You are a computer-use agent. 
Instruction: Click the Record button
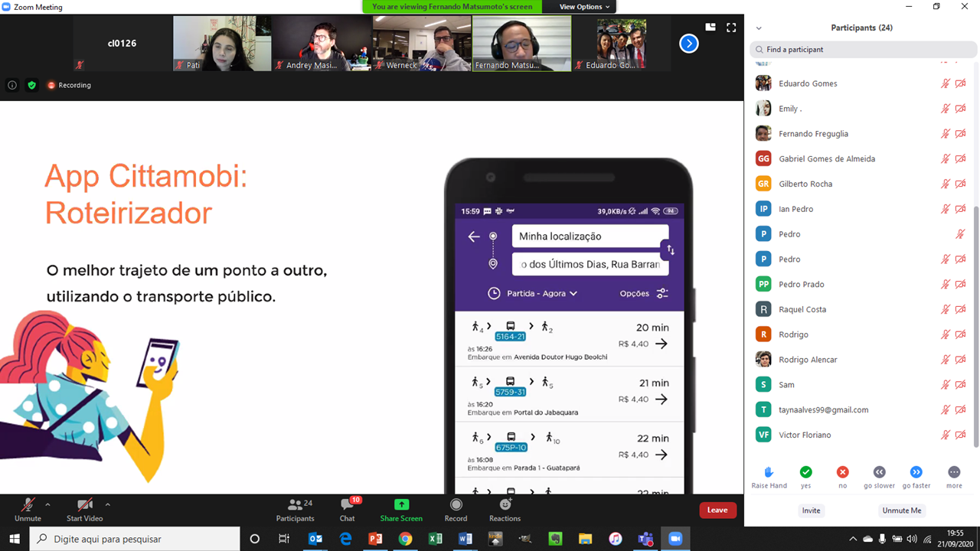click(456, 509)
